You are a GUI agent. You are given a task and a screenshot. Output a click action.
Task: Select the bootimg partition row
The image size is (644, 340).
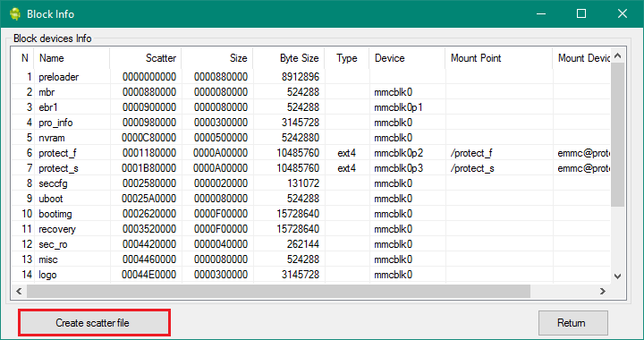tap(311, 214)
